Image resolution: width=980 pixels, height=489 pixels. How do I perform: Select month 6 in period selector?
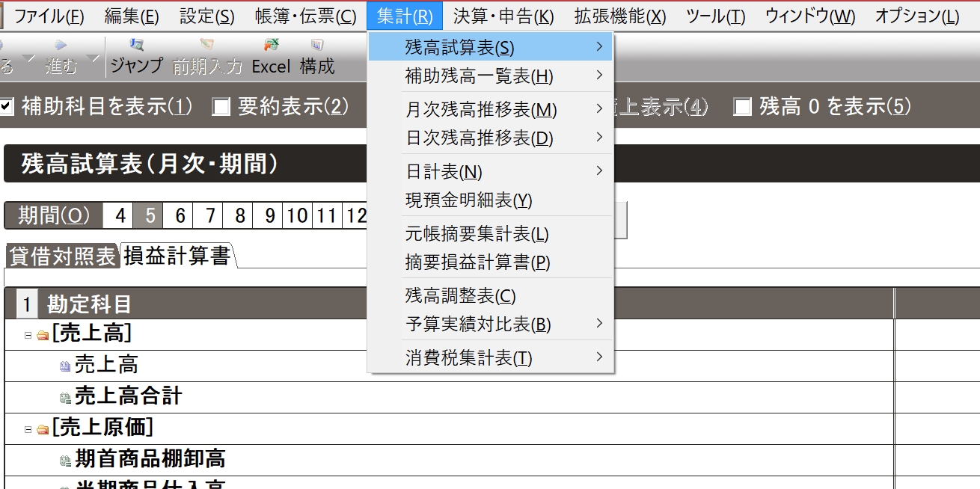point(180,215)
